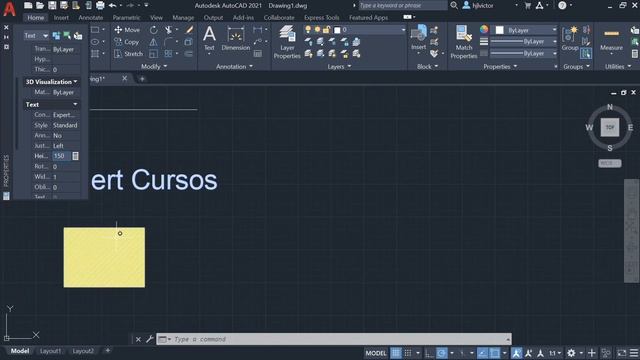Expand the Layers panel dropdown
The image size is (640, 360).
pos(339,66)
